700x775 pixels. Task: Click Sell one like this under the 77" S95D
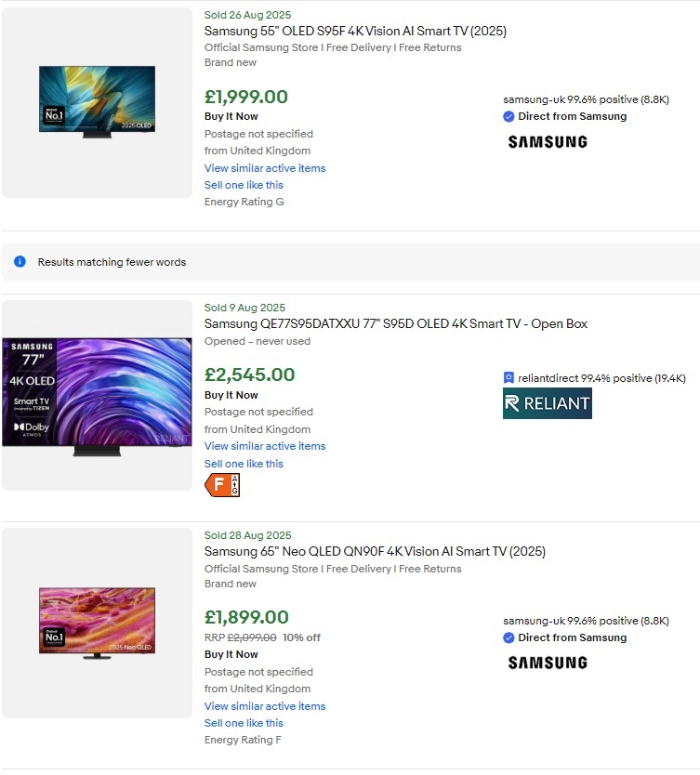pyautogui.click(x=244, y=464)
